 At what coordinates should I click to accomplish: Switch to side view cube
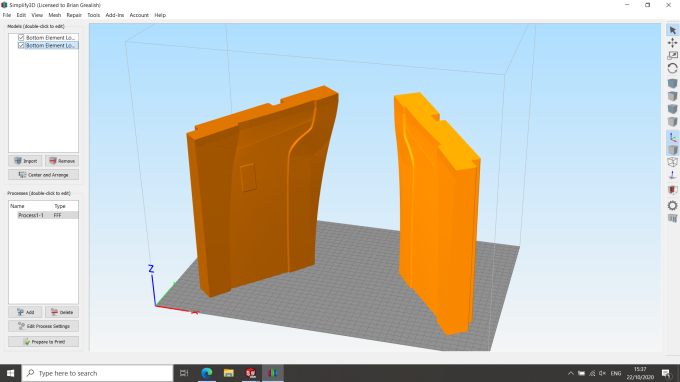click(x=672, y=121)
